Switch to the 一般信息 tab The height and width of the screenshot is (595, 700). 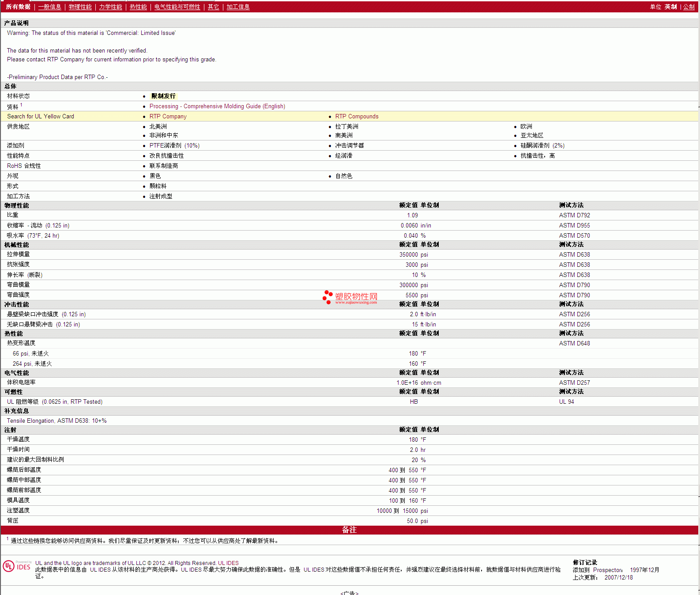point(49,7)
